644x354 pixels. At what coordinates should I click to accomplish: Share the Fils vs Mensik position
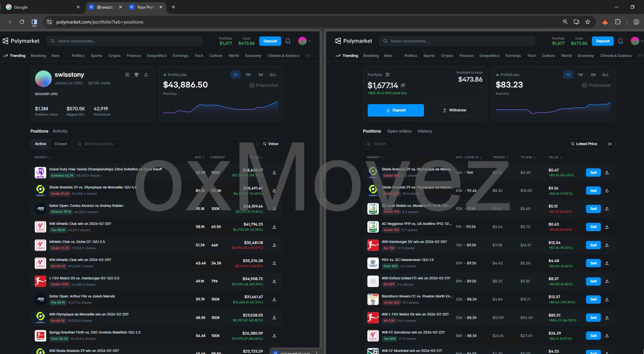click(x=274, y=300)
